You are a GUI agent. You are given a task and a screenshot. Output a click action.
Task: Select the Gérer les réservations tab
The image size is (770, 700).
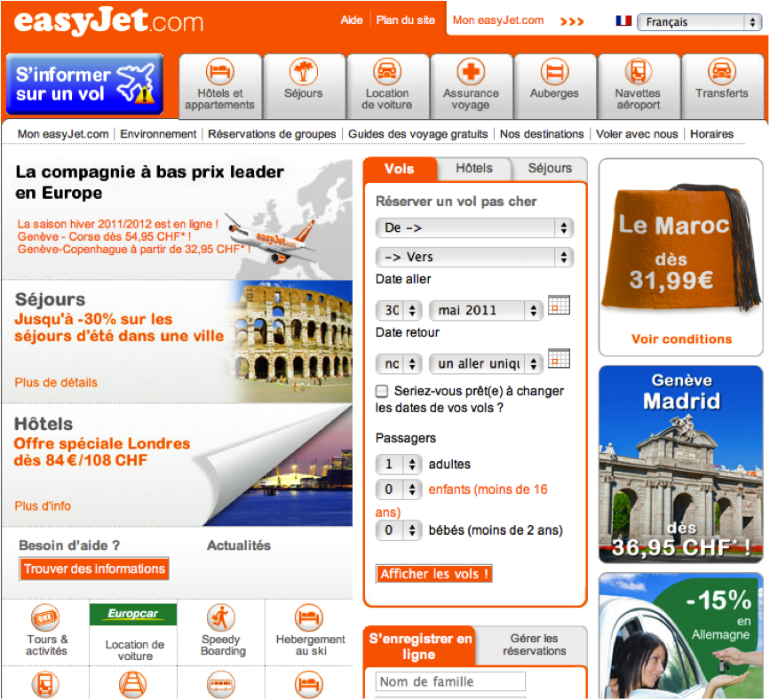pyautogui.click(x=534, y=645)
